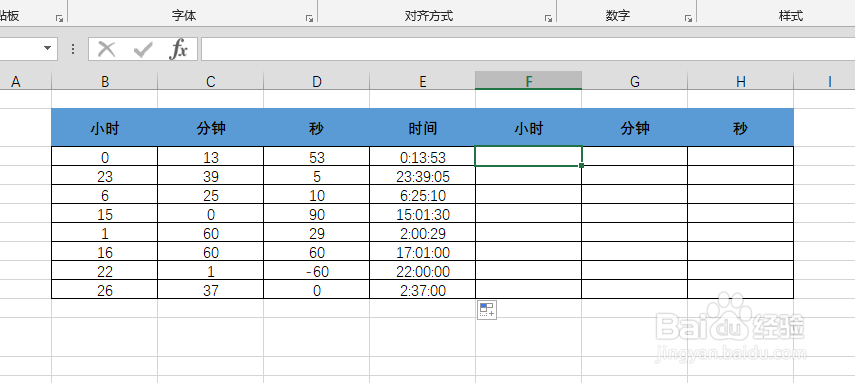Confirm entry with the checkmark icon
This screenshot has height=383, width=855.
coord(143,50)
